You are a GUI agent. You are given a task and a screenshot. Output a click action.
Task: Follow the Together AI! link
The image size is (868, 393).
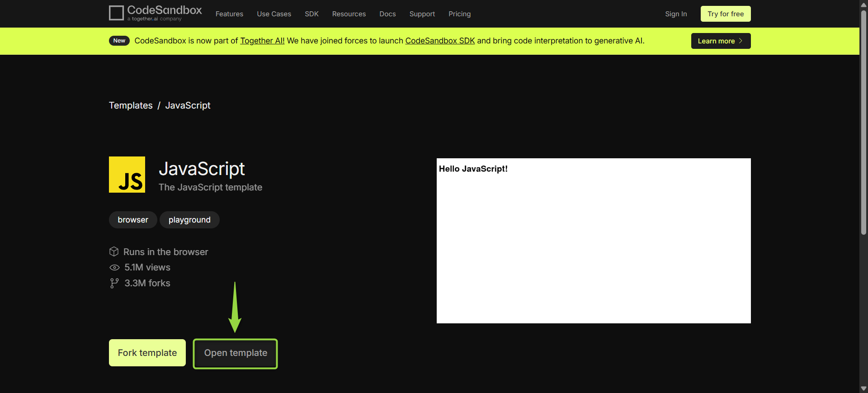(262, 41)
